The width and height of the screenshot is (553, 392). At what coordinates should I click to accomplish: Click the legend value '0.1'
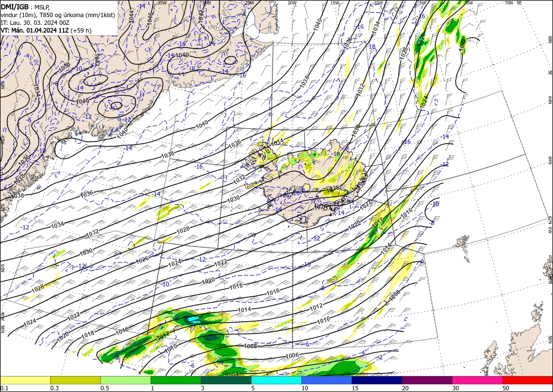pyautogui.click(x=3, y=388)
